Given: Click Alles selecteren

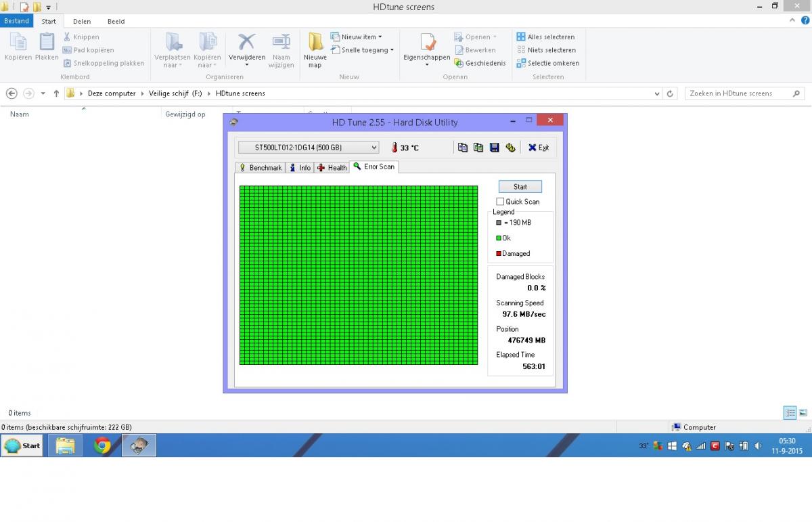Looking at the screenshot, I should click(545, 37).
